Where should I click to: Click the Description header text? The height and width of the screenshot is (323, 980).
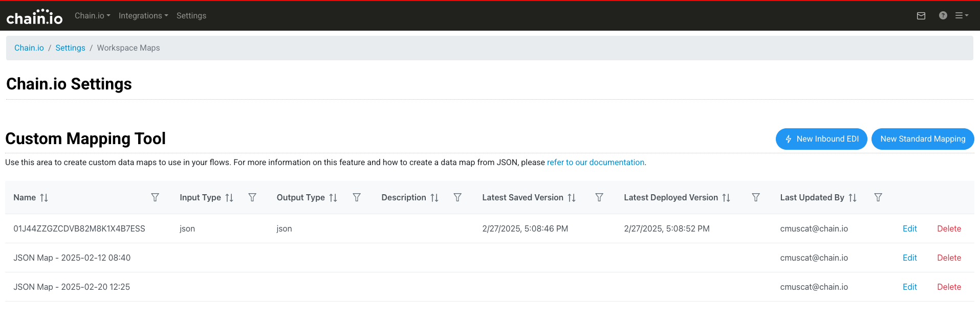[404, 198]
